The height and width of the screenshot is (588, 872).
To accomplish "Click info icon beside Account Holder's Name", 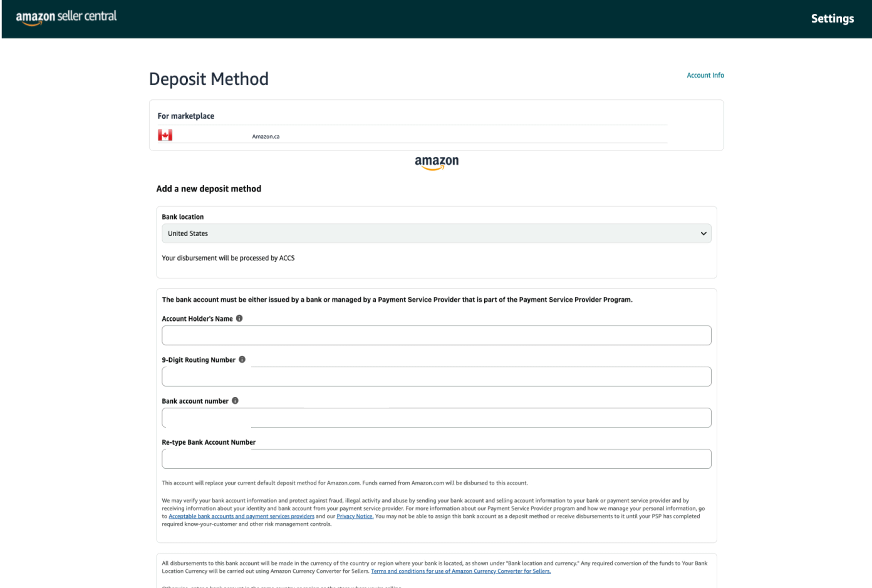I will pos(239,318).
